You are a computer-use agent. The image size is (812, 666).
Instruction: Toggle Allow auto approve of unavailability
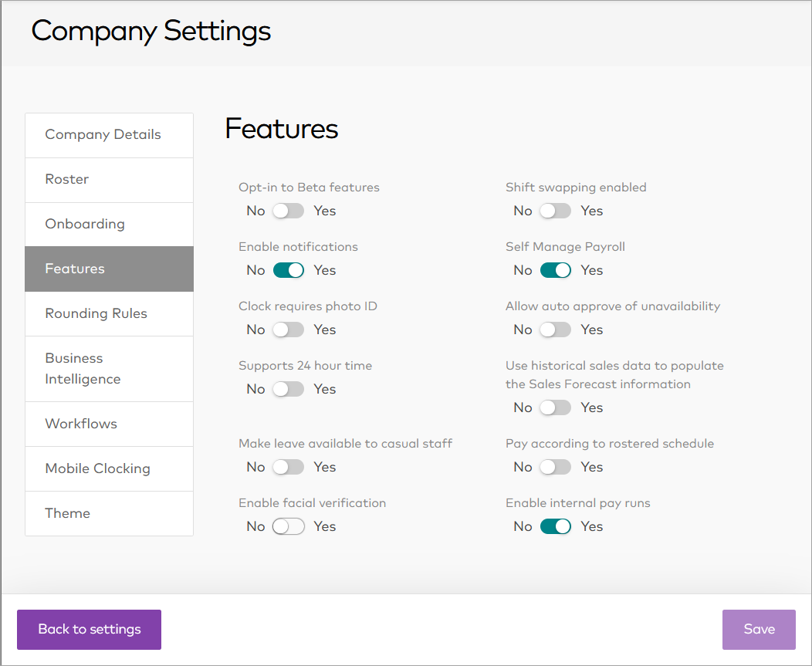pos(556,330)
